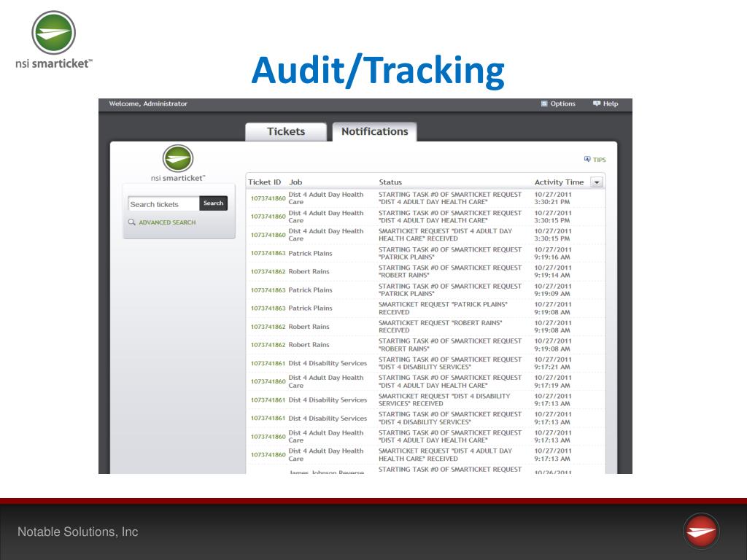Click Notable Solutions, Inc footer text
This screenshot has height=560, width=747.
coord(77,532)
